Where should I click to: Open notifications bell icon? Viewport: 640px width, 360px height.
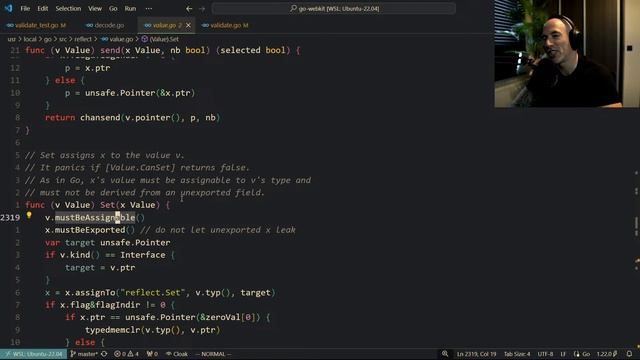629,354
